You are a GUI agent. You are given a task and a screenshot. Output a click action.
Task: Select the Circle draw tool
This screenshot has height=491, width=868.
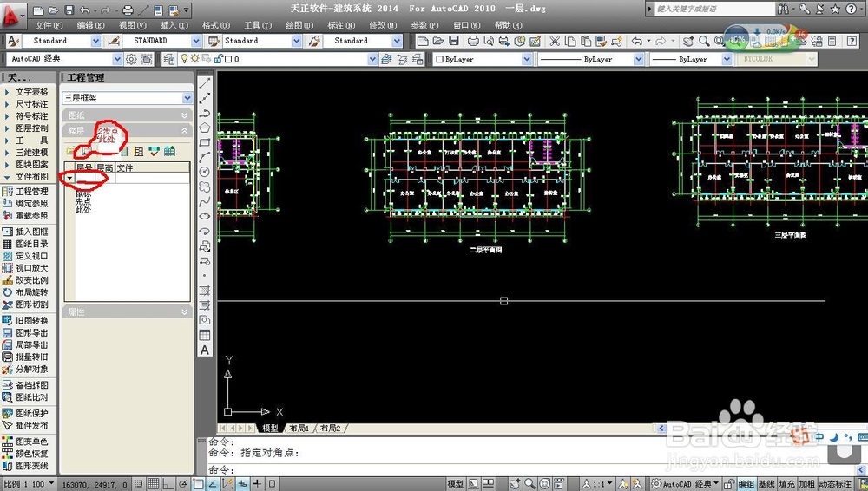[204, 172]
